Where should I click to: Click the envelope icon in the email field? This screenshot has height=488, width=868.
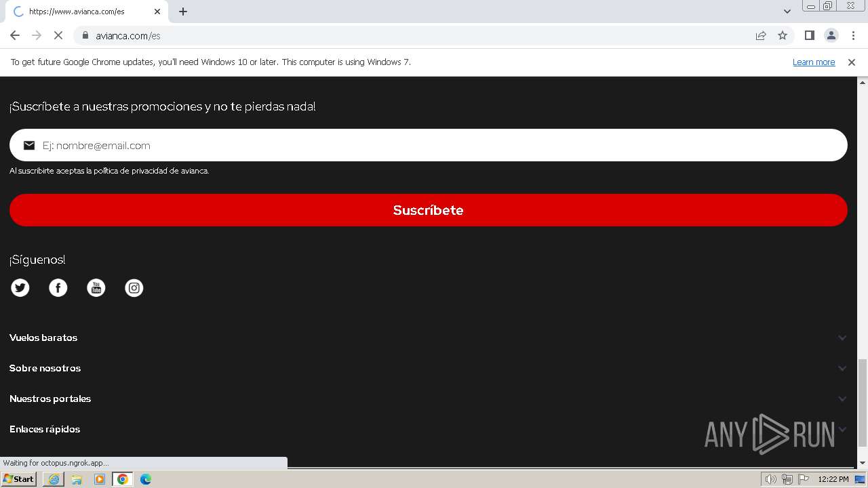tap(29, 145)
